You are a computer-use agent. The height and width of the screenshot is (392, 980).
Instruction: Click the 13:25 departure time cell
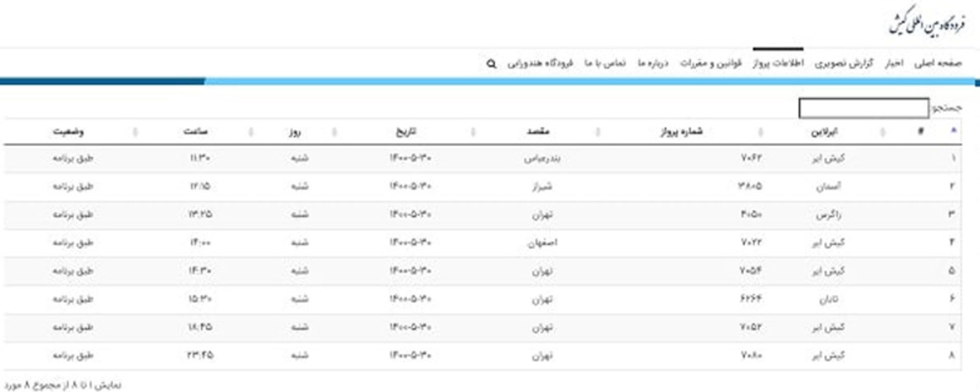tap(200, 214)
